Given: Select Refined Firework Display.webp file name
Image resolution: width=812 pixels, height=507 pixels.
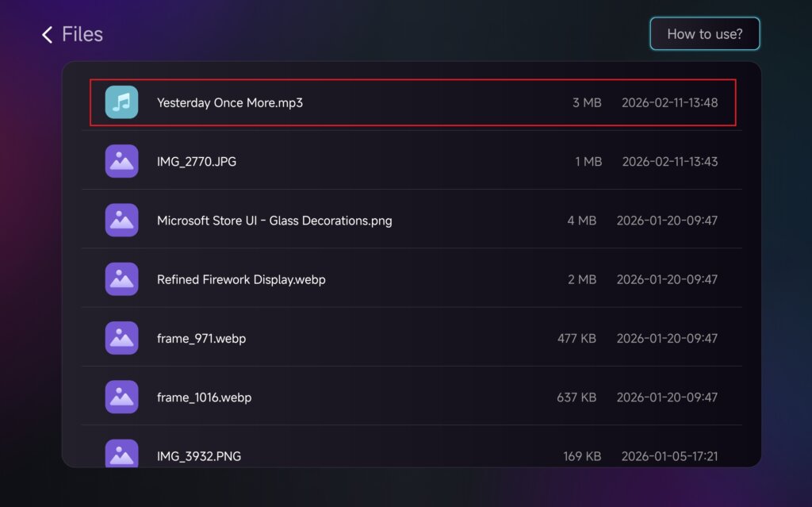Looking at the screenshot, I should (x=241, y=279).
